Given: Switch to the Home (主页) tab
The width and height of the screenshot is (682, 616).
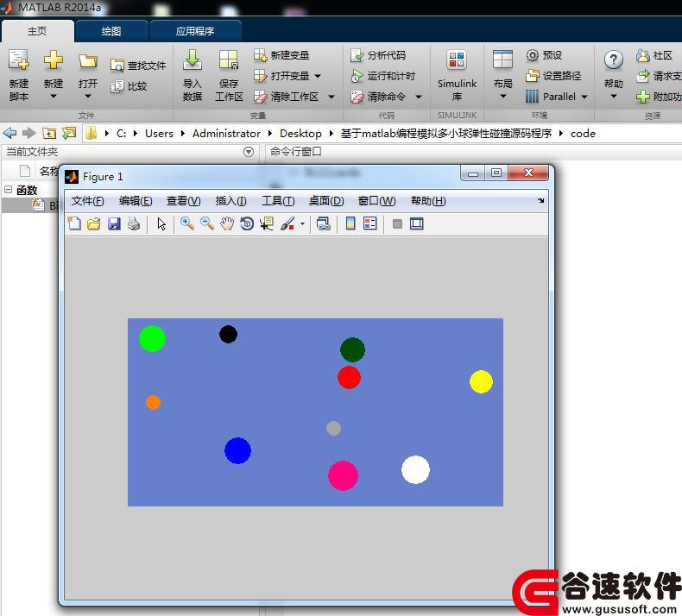Looking at the screenshot, I should (x=37, y=31).
